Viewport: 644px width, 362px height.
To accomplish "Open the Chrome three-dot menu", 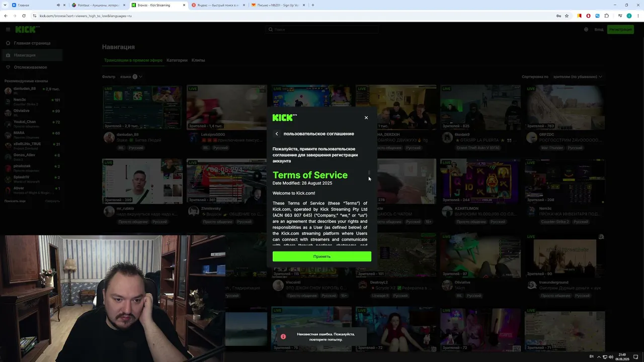I will [x=638, y=16].
